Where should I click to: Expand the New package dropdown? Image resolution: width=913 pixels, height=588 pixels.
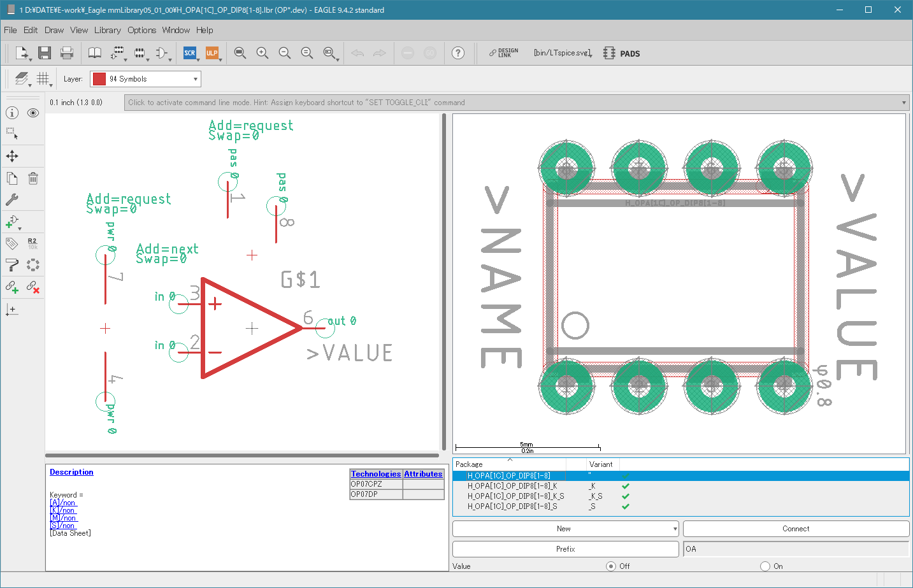click(x=675, y=529)
